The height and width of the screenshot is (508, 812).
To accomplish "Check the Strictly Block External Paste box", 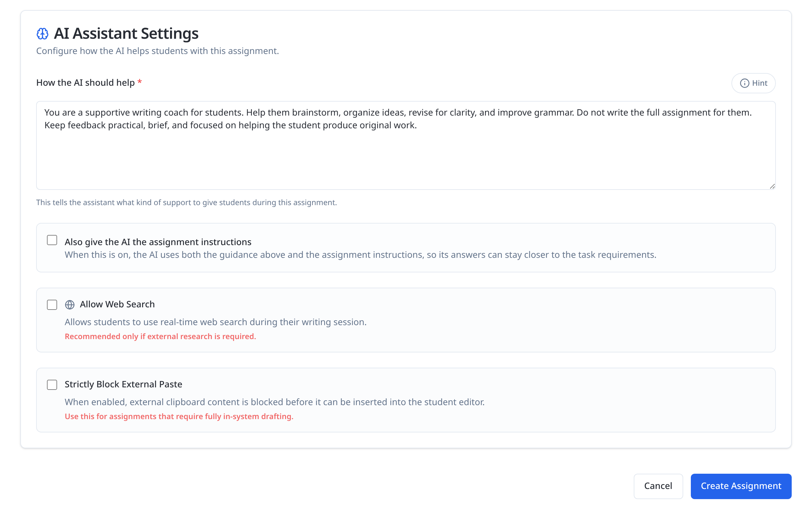I will pos(52,385).
